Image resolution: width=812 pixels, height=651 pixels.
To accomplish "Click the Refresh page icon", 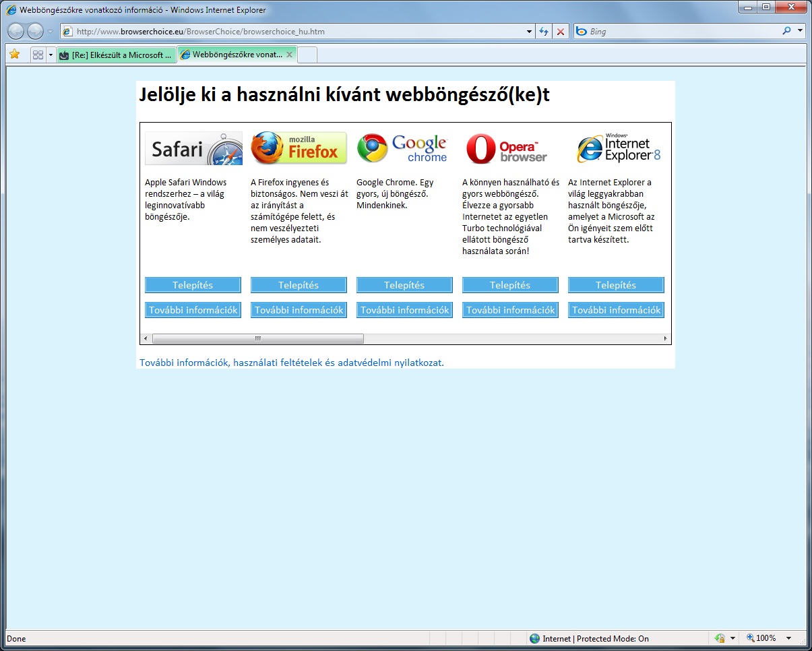I will [x=544, y=32].
